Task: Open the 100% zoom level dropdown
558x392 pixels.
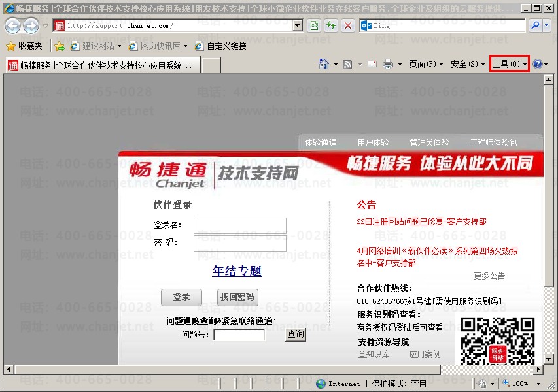Action: [538, 384]
